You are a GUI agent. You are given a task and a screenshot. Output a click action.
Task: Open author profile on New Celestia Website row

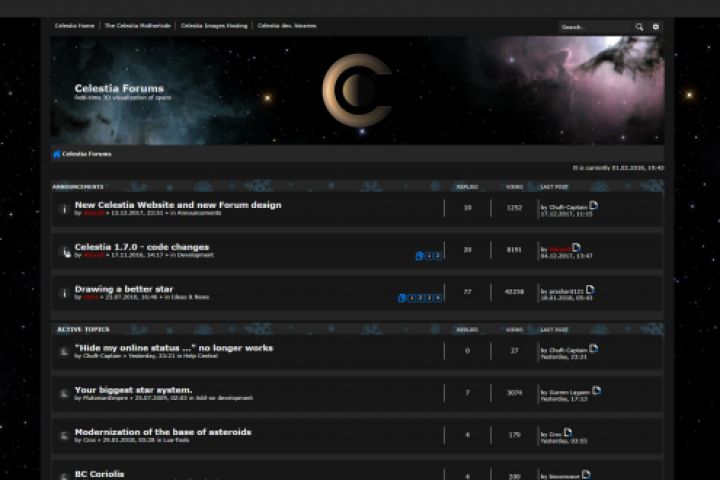point(94,213)
